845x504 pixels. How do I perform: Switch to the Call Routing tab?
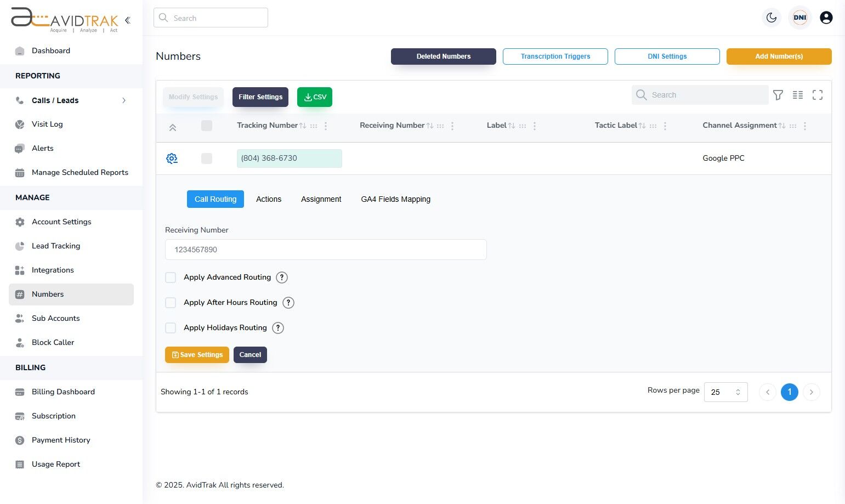point(215,199)
